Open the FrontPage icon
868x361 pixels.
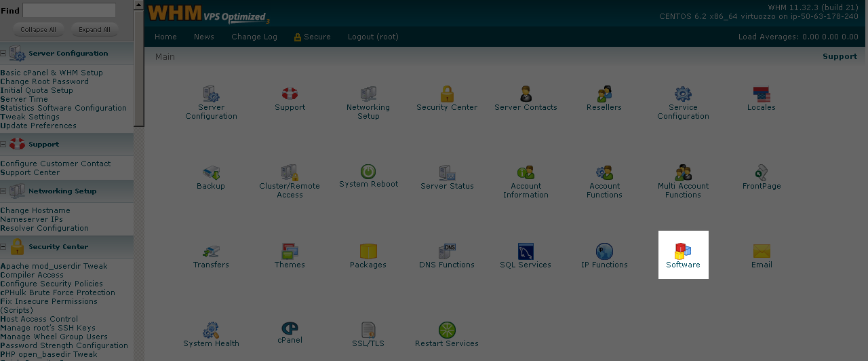[762, 172]
